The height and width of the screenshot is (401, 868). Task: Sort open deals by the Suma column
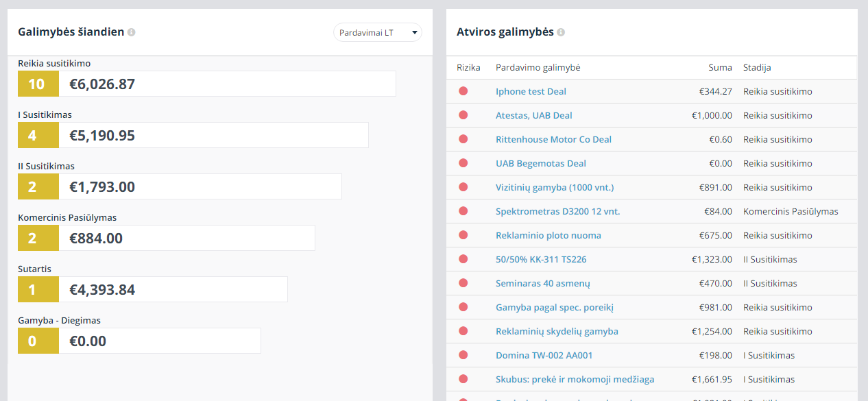[x=721, y=67]
